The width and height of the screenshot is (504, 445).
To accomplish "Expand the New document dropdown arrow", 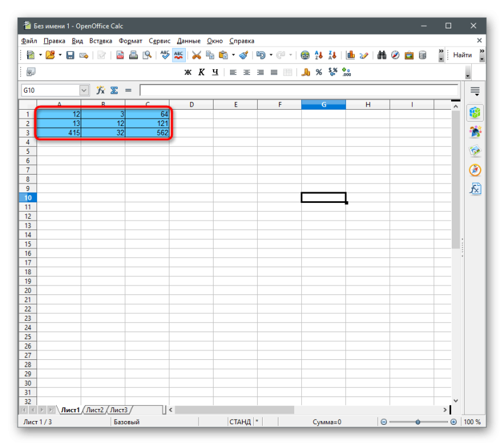I will coord(40,55).
